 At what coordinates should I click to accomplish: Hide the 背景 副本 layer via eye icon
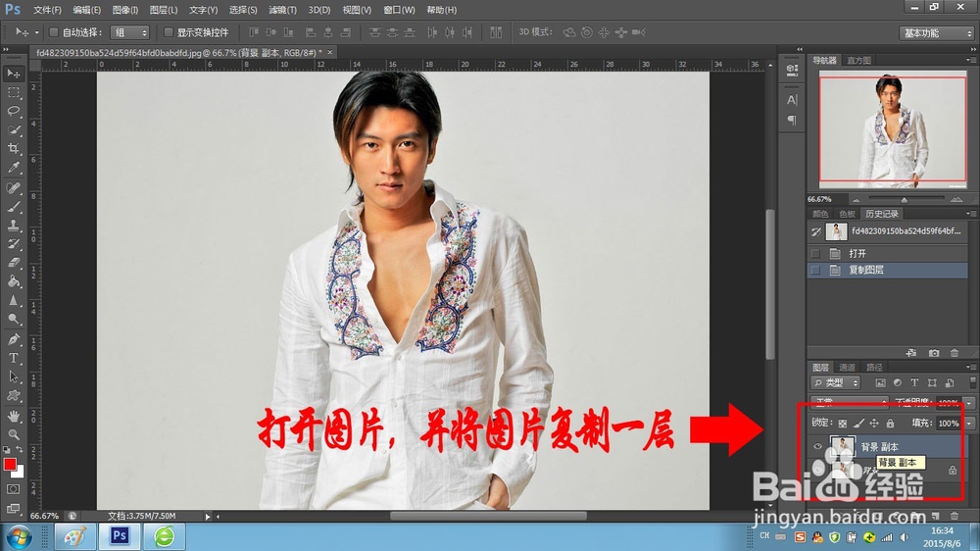(817, 446)
